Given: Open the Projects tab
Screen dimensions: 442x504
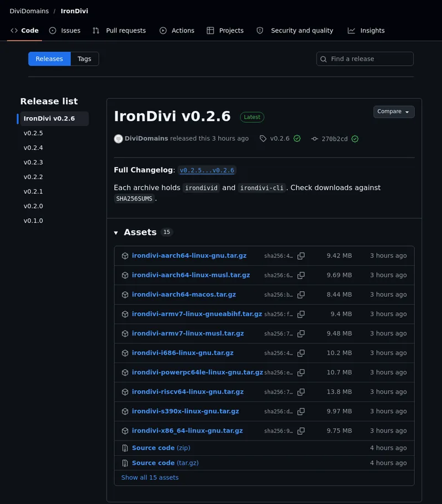Looking at the screenshot, I should [225, 30].
